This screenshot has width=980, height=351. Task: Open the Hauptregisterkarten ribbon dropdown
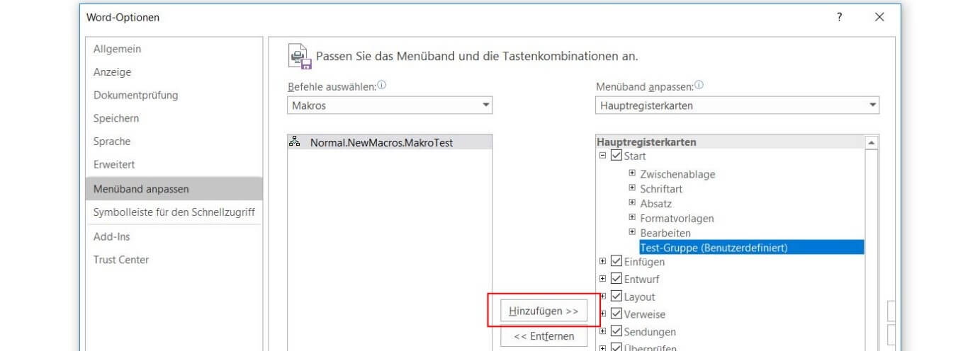click(738, 105)
